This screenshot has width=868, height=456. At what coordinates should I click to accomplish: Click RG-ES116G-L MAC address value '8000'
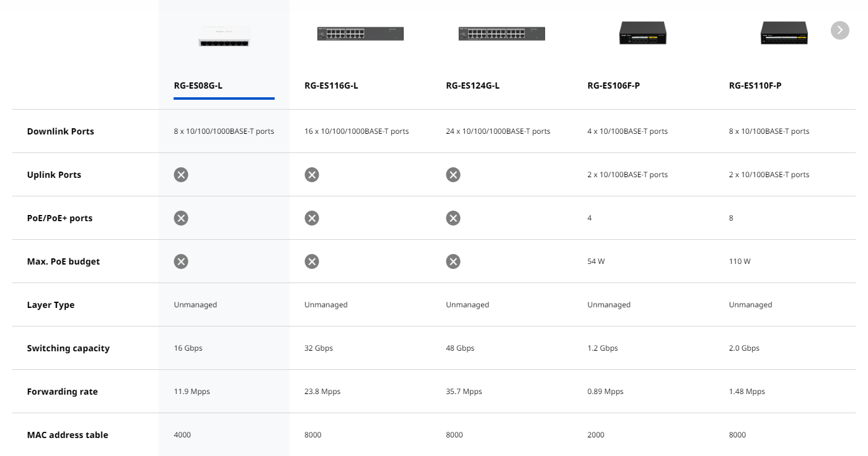pos(313,435)
